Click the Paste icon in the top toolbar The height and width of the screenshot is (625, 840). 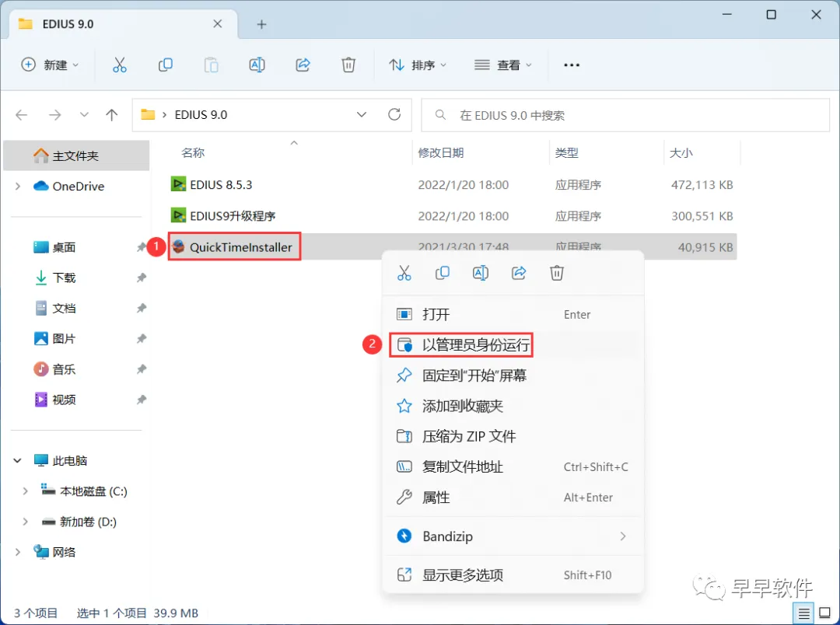click(211, 65)
